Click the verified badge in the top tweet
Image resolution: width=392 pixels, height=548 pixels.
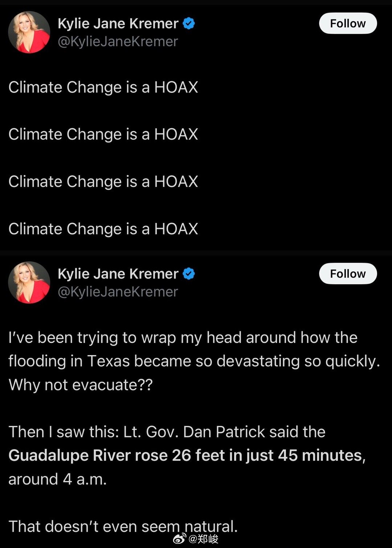click(x=189, y=23)
